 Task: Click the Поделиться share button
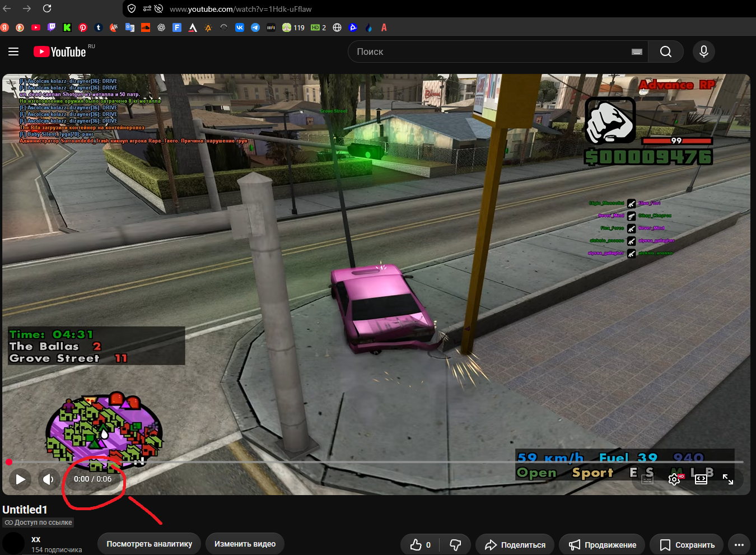[x=515, y=545]
